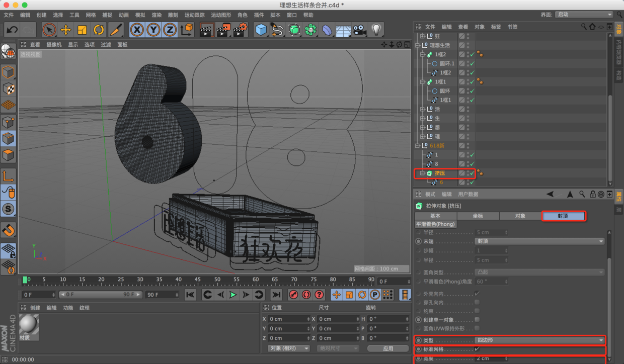This screenshot has width=624, height=364.
Task: Click the Undo arrow in top toolbar
Action: coord(12,30)
